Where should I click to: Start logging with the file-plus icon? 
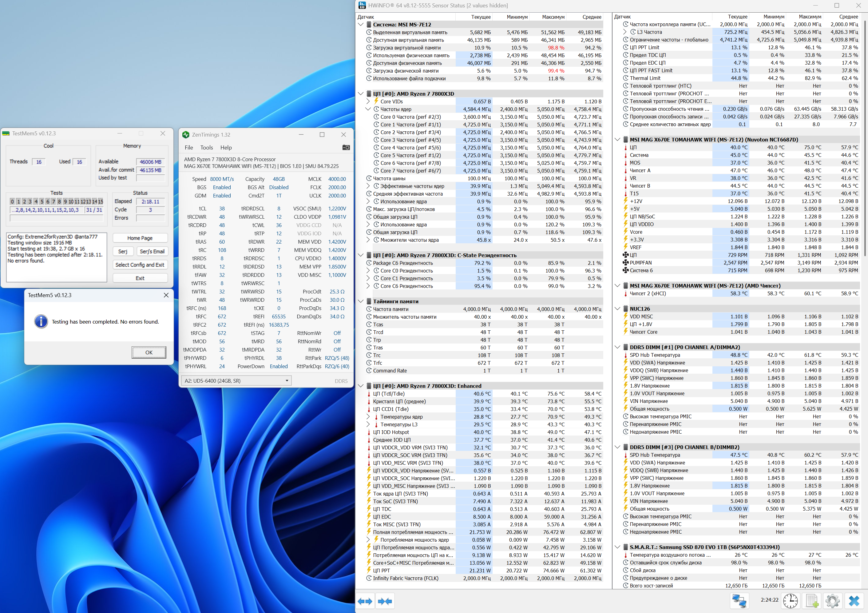[811, 600]
